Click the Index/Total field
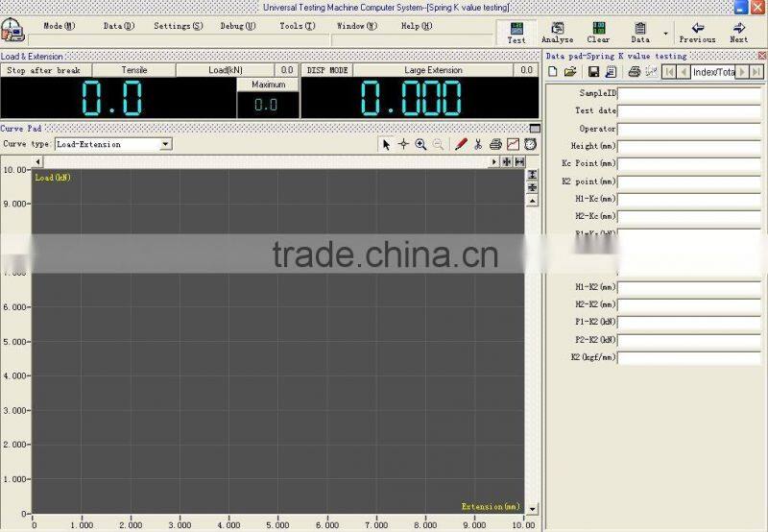The width and height of the screenshot is (768, 532). (x=713, y=72)
